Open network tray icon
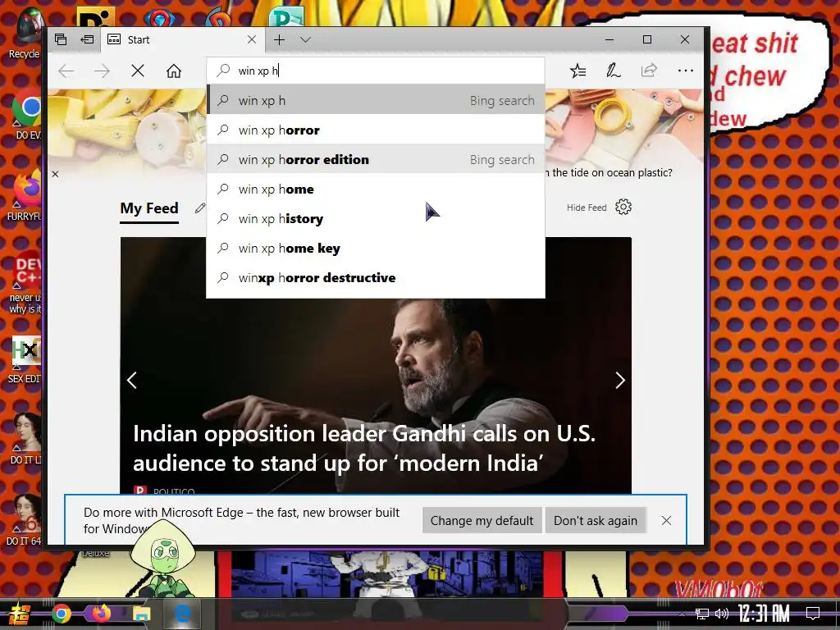The height and width of the screenshot is (630, 840). (702, 614)
